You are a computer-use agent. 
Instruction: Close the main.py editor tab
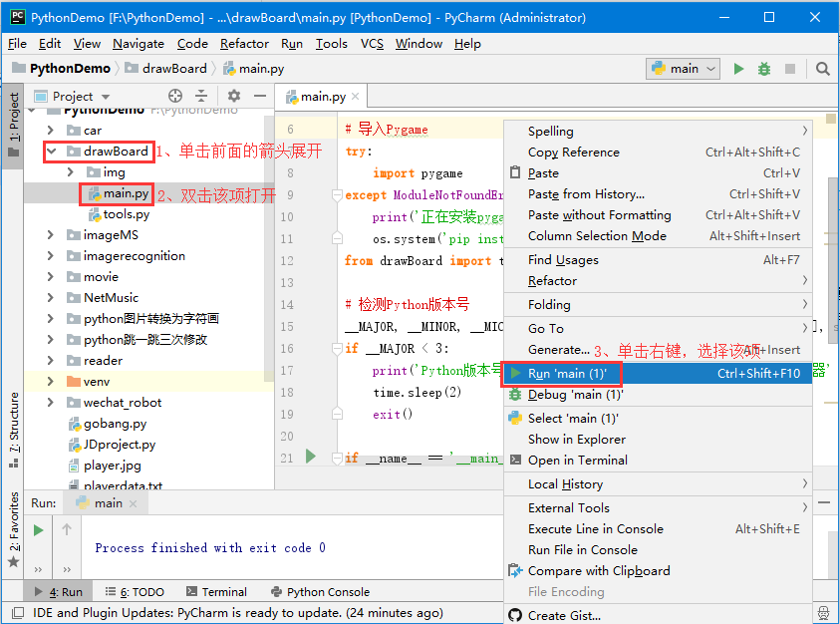[357, 97]
